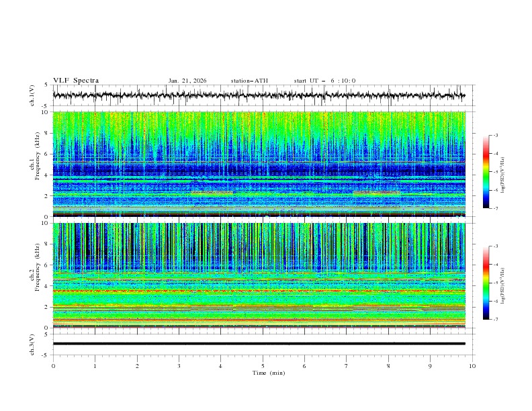
Task: Click the ch.2 log(PSD) color bar
Action: [x=486, y=283]
